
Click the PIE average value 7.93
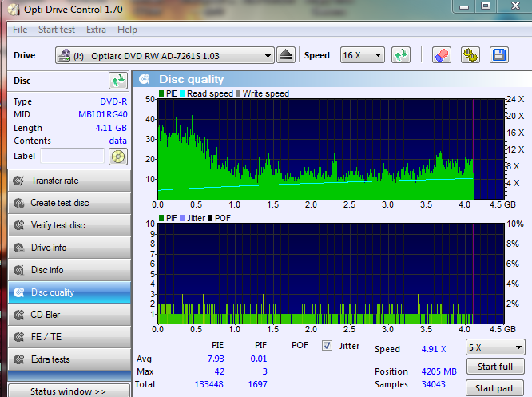(216, 359)
